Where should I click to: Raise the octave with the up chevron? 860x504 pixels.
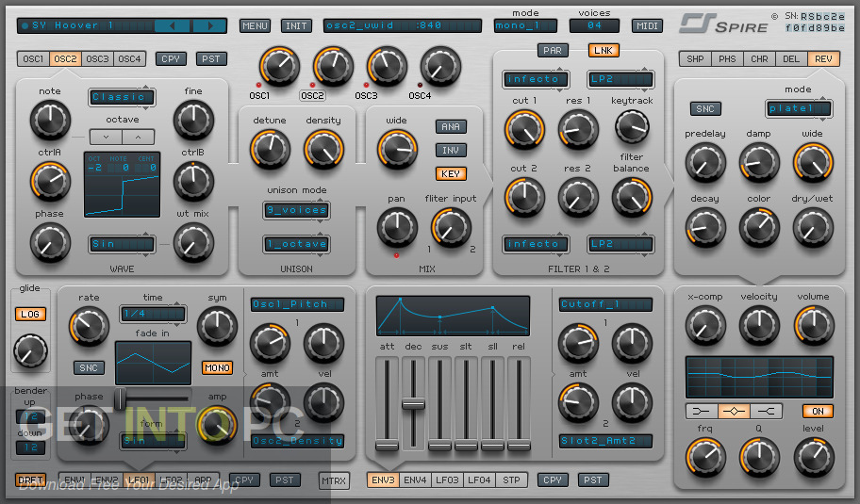(139, 137)
